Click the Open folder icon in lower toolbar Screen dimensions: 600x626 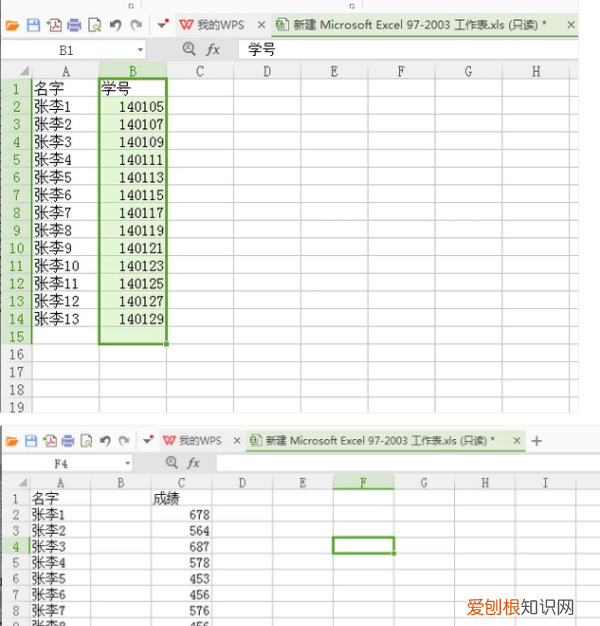point(12,441)
